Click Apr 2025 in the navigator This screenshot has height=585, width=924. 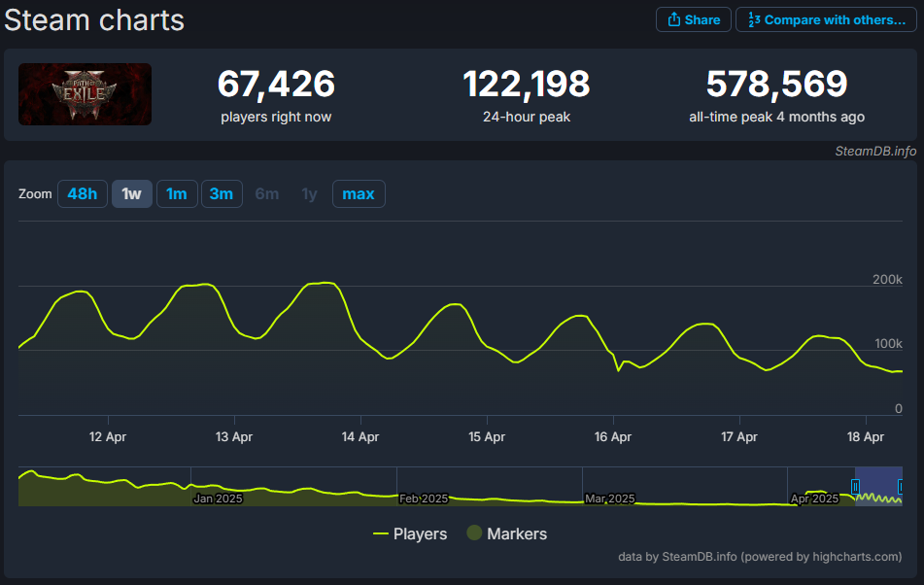pyautogui.click(x=814, y=499)
